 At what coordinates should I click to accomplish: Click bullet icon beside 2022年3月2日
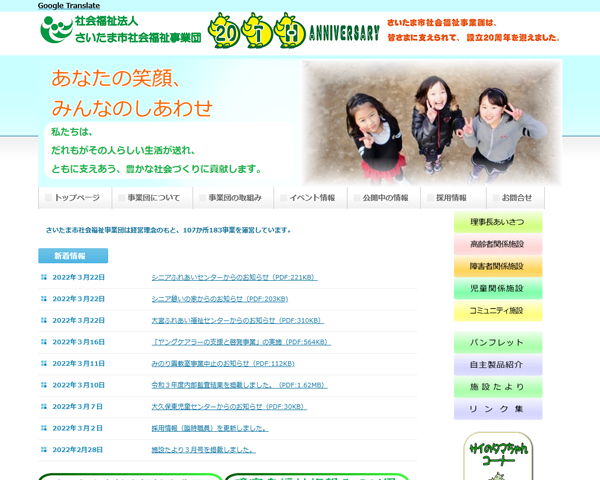44,428
